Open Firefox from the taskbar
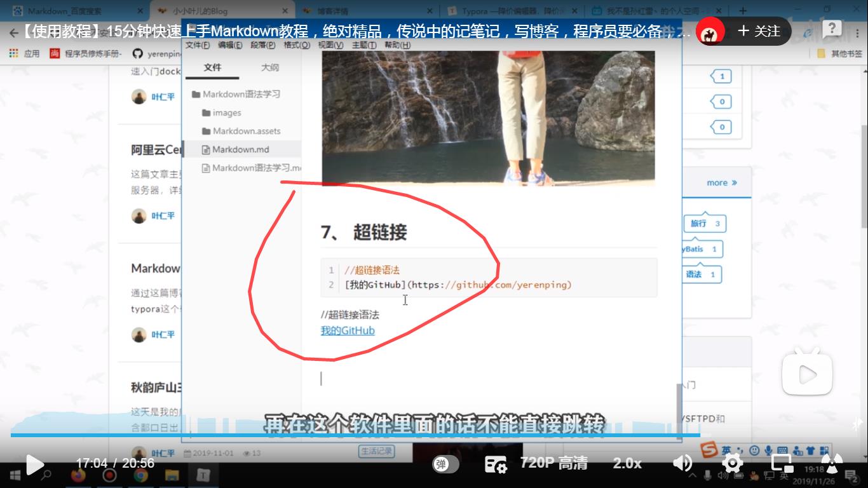The width and height of the screenshot is (868, 488). coord(79,475)
